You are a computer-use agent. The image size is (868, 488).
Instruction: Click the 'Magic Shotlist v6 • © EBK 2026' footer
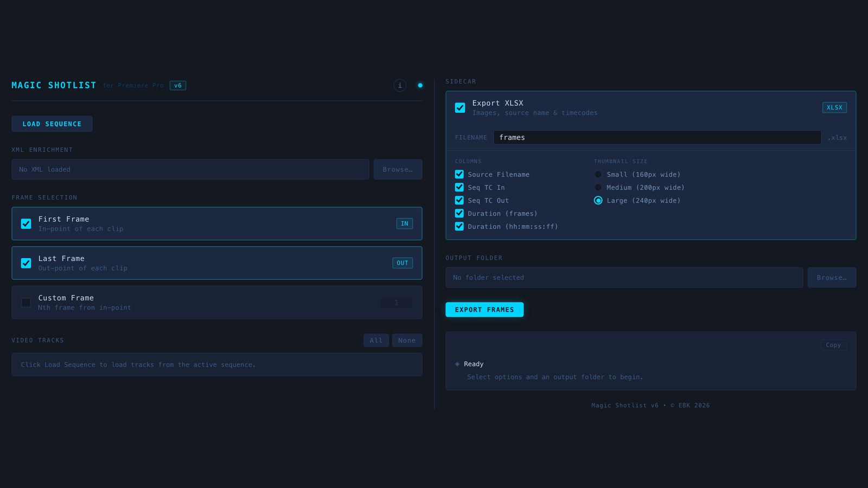pyautogui.click(x=650, y=405)
